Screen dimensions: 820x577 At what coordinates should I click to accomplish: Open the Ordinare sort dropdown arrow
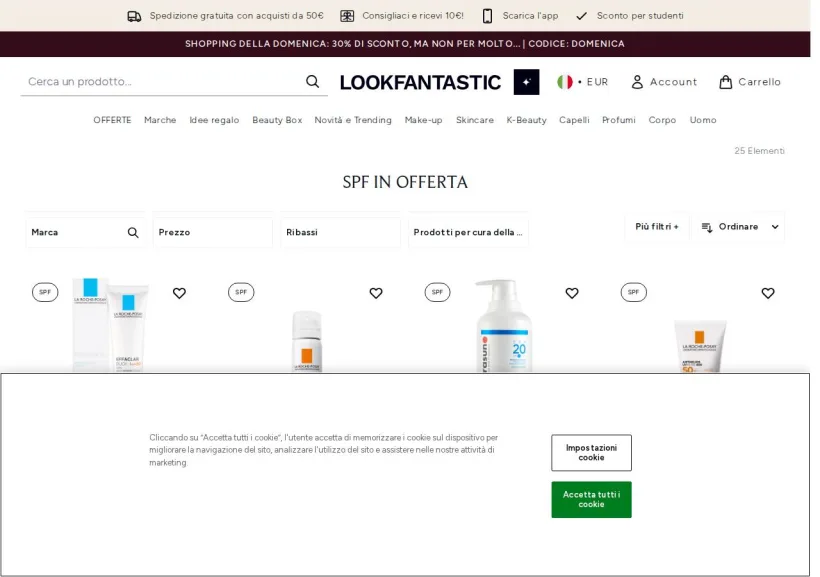[x=775, y=227]
